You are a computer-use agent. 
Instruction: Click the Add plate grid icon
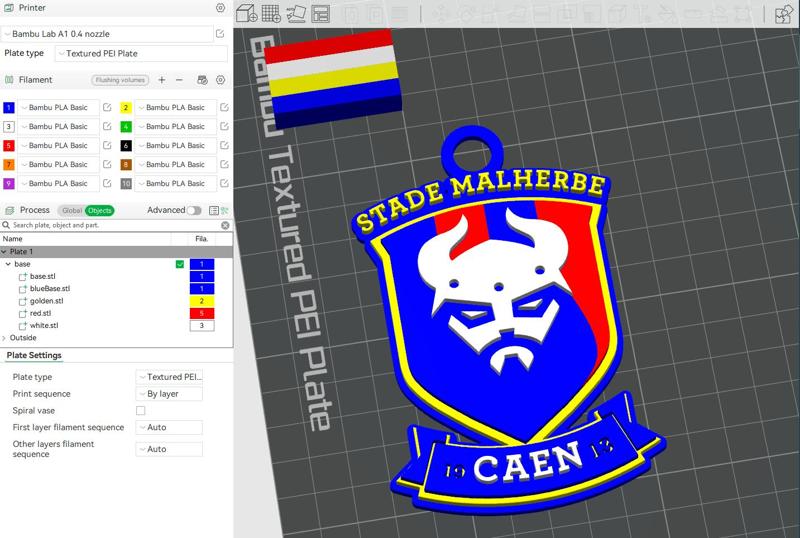coord(271,13)
